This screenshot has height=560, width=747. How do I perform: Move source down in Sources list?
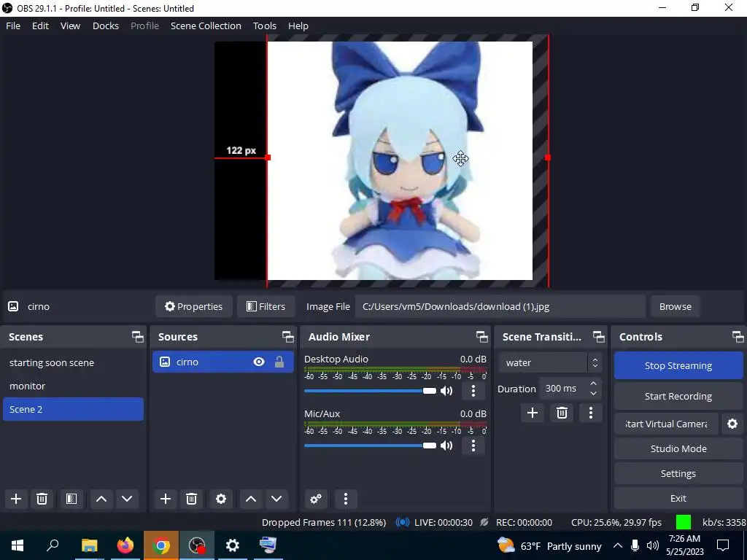(276, 499)
